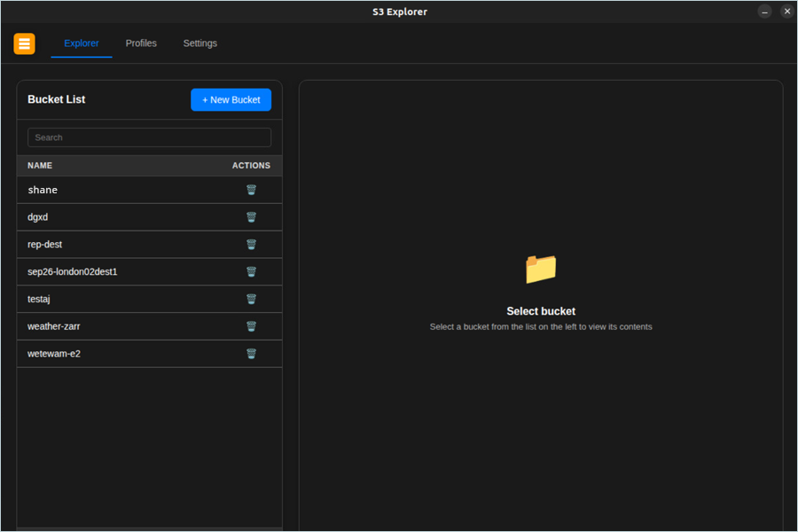Focus the bucket Search field
Viewport: 798px width, 532px height.
(149, 137)
